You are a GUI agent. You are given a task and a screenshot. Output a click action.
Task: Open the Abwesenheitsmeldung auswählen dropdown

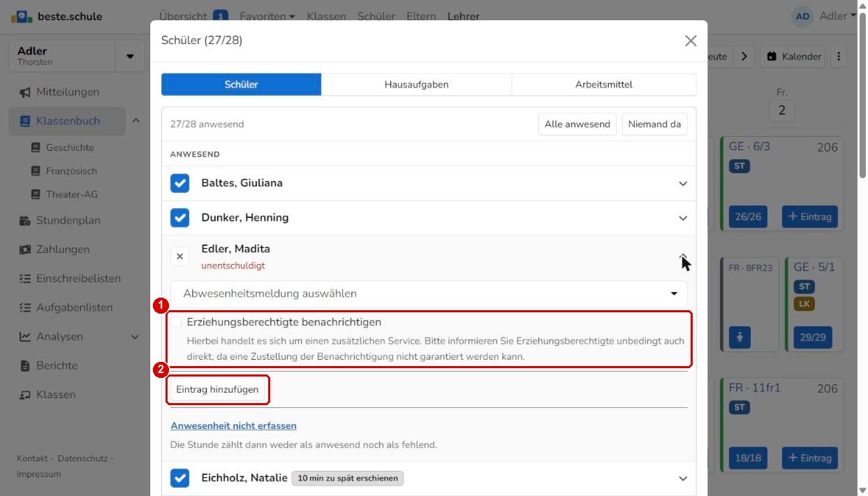429,293
